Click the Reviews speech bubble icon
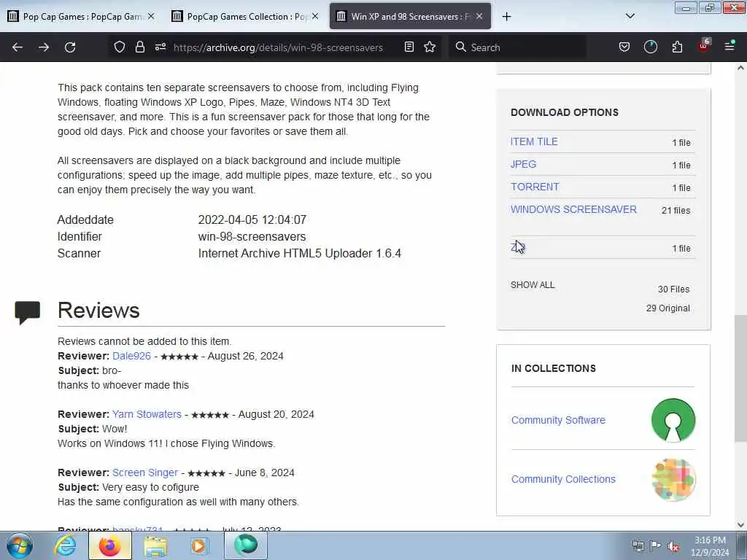This screenshot has height=560, width=747. pyautogui.click(x=27, y=313)
